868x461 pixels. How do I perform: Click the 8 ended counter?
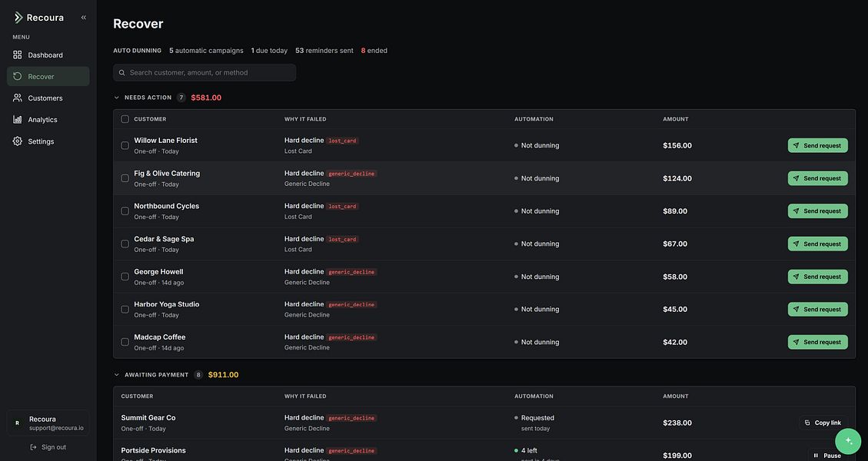pos(374,51)
